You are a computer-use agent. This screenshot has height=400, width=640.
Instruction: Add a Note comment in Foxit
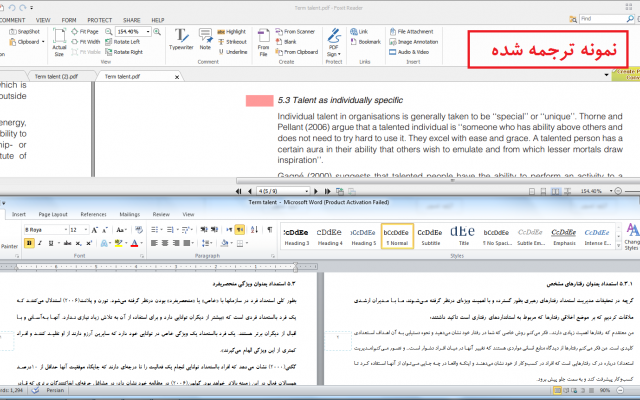[205, 40]
